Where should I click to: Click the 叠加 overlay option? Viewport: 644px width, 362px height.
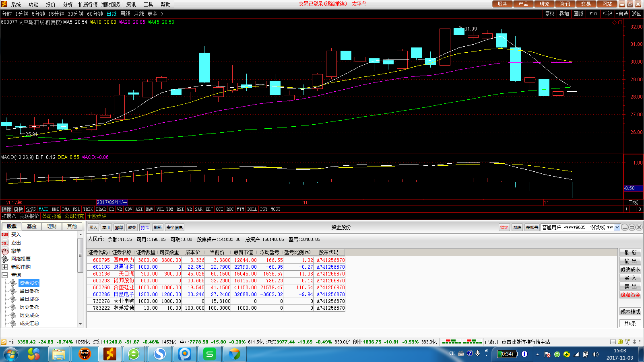point(564,14)
